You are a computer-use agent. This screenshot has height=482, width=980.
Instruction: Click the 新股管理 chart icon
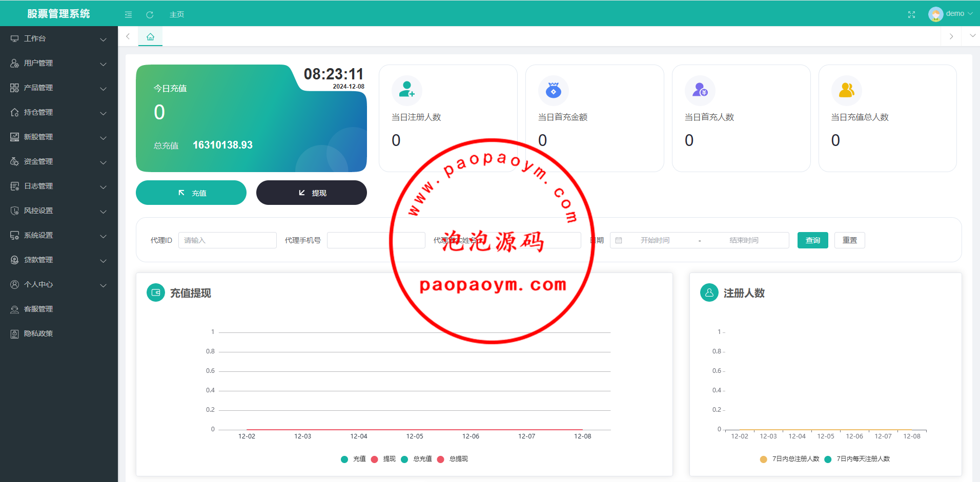pyautogui.click(x=14, y=137)
